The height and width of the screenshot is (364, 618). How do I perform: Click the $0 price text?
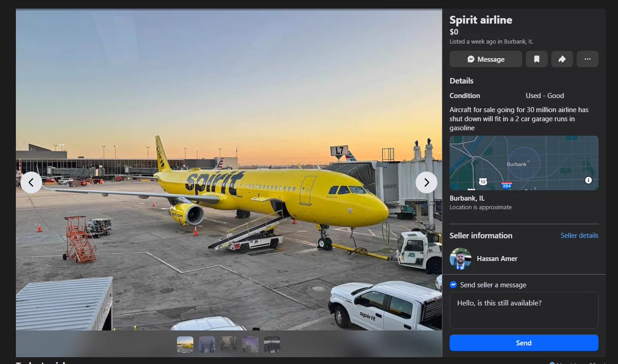coord(454,32)
